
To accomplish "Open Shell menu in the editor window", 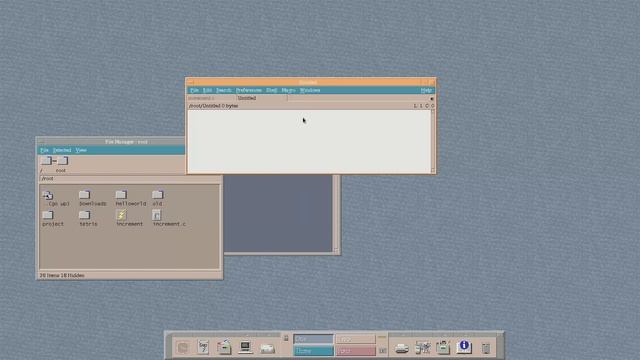I will tap(271, 90).
